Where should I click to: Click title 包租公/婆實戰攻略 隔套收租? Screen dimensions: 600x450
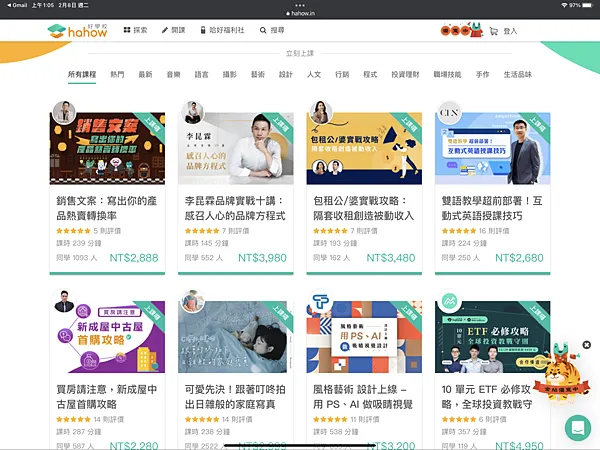click(x=364, y=208)
